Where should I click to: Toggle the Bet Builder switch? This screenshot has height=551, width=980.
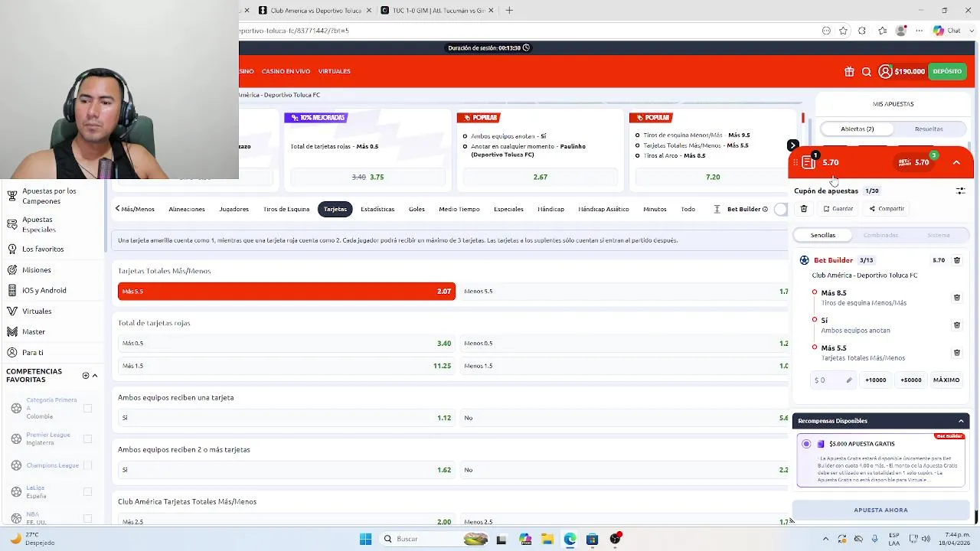781,209
